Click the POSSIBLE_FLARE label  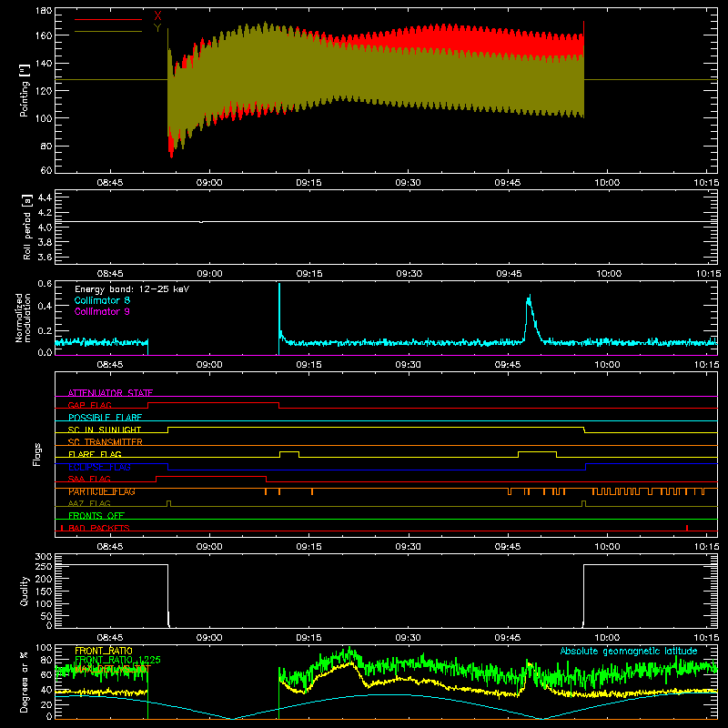pyautogui.click(x=105, y=418)
